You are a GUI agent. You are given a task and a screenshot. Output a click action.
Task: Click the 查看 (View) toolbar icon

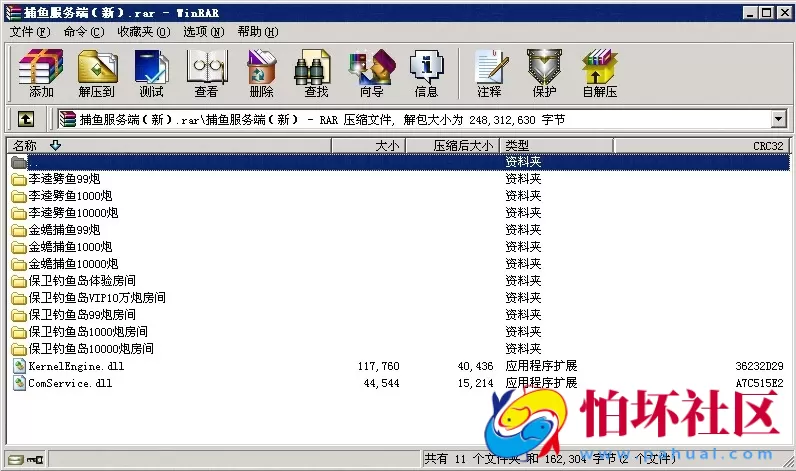pos(207,66)
